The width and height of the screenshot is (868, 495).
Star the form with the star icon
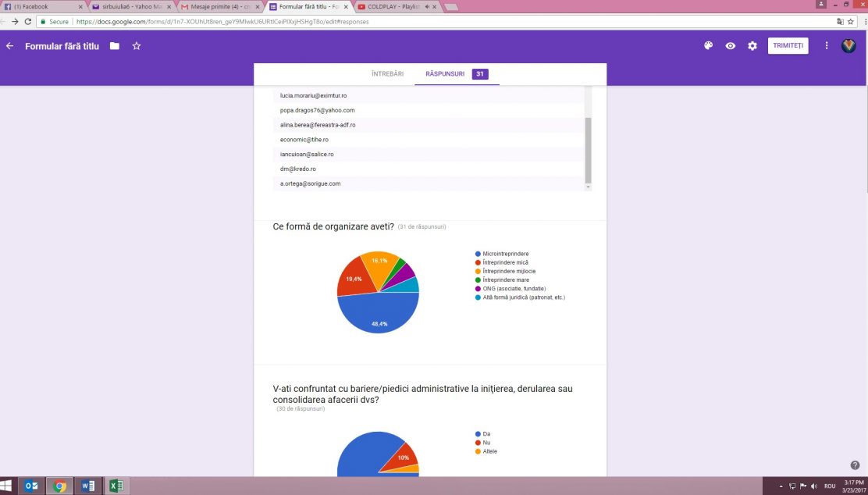[137, 46]
